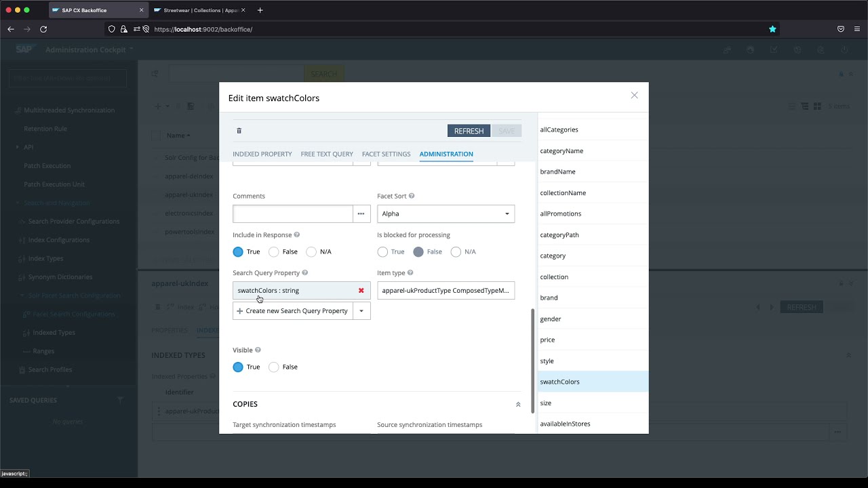Show help for Include in Response
The width and height of the screenshot is (868, 488).
297,235
